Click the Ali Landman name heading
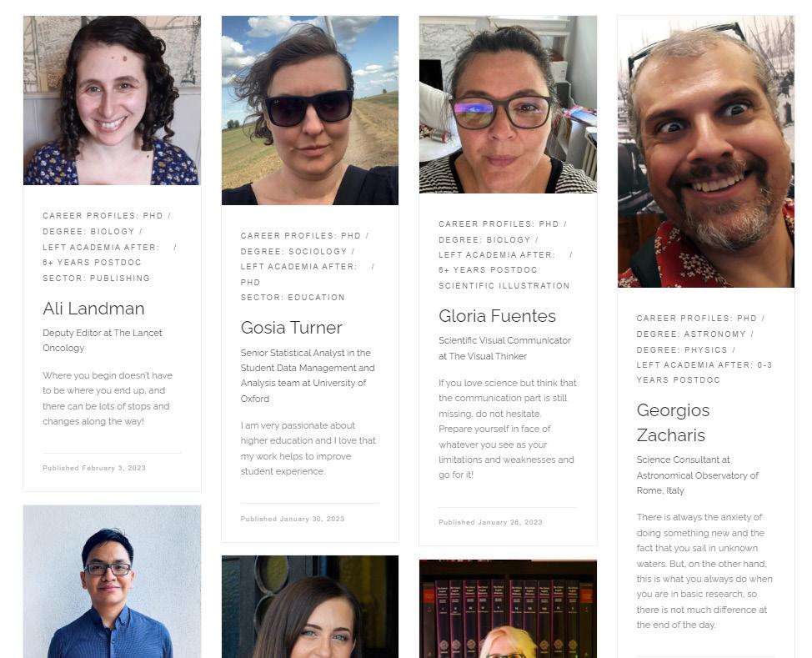Viewport: 812px width, 658px height. tap(93, 309)
